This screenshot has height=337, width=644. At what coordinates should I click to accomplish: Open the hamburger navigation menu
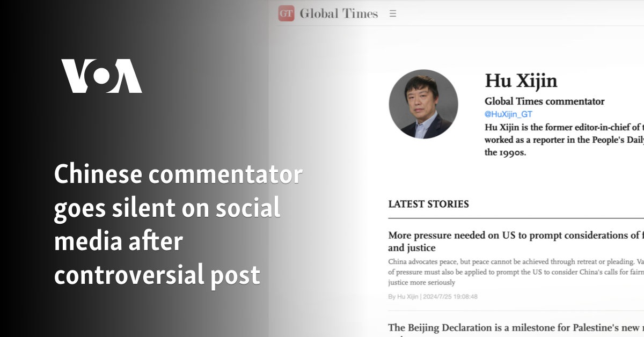[393, 13]
